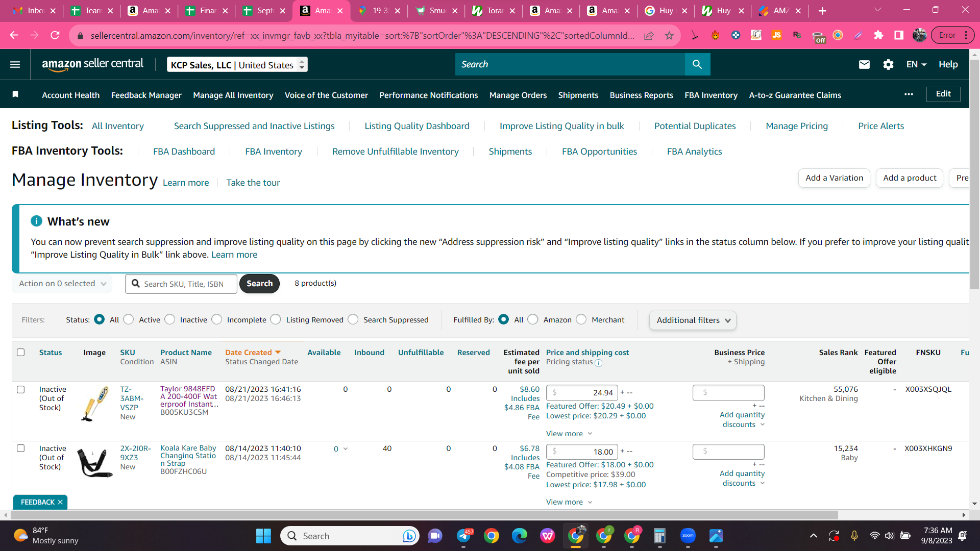Go back using browser back arrow
The image size is (980, 551).
(x=14, y=35)
